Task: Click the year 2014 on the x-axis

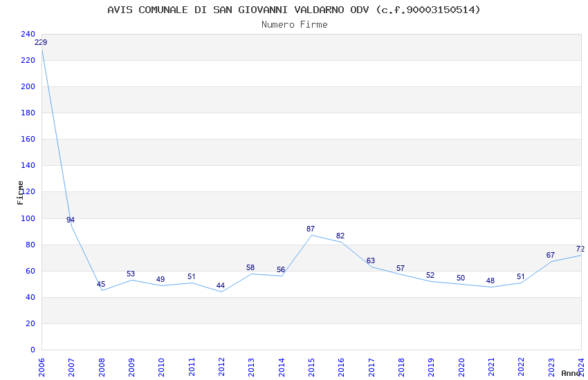Action: point(282,368)
